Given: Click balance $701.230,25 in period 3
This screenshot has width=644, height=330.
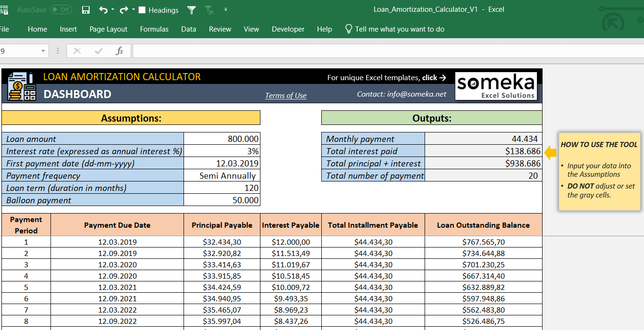Looking at the screenshot, I should [x=484, y=265].
